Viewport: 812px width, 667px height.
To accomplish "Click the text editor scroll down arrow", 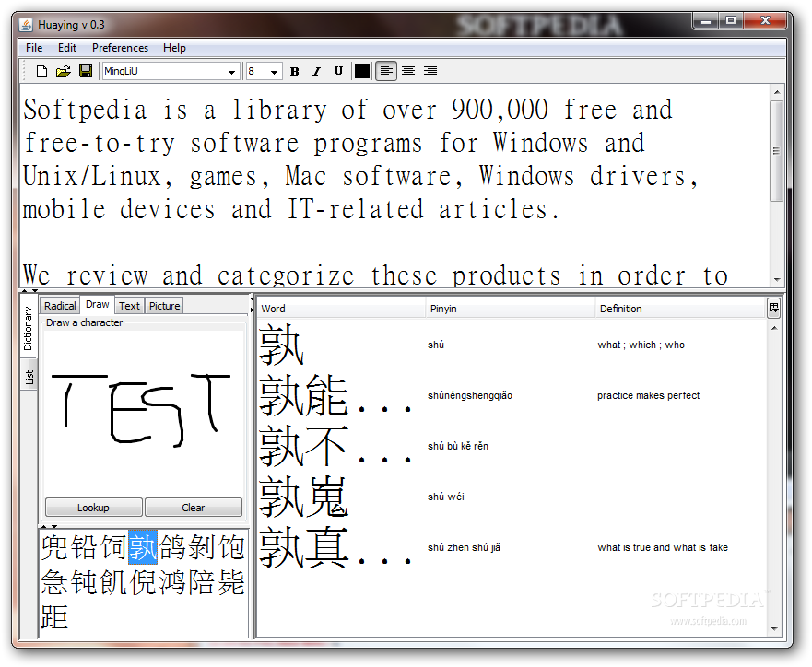I will coord(776,280).
